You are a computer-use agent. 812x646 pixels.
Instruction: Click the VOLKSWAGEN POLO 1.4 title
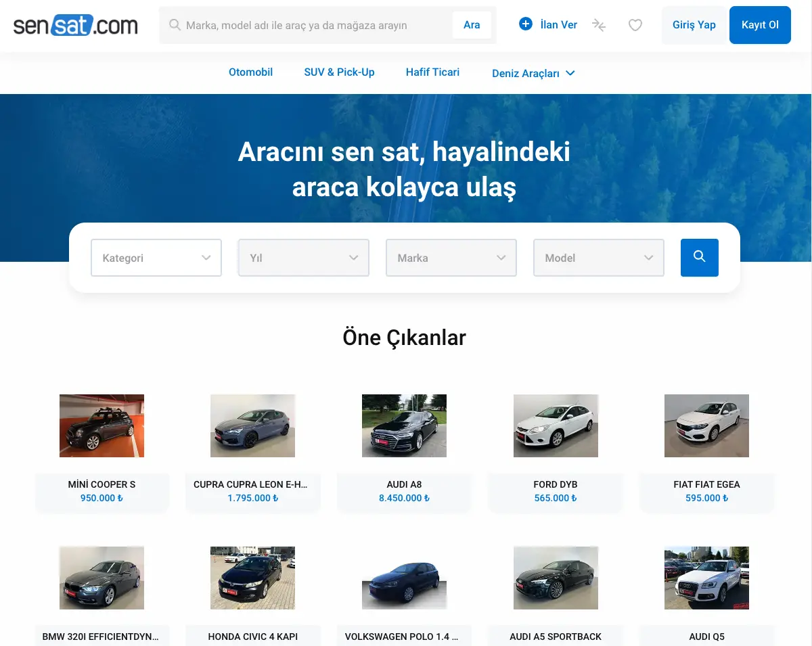tap(401, 637)
